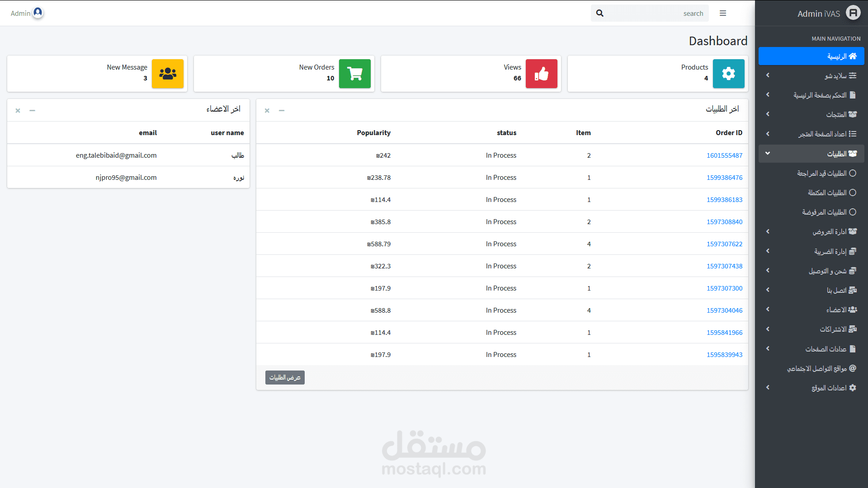The image size is (868, 488).
Task: Click the hamburger menu toggle icon
Action: [x=723, y=13]
